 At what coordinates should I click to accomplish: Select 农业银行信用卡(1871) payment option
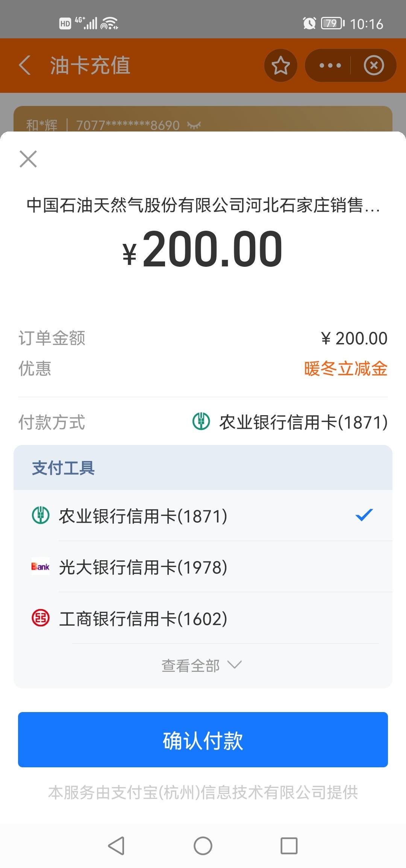click(x=203, y=516)
